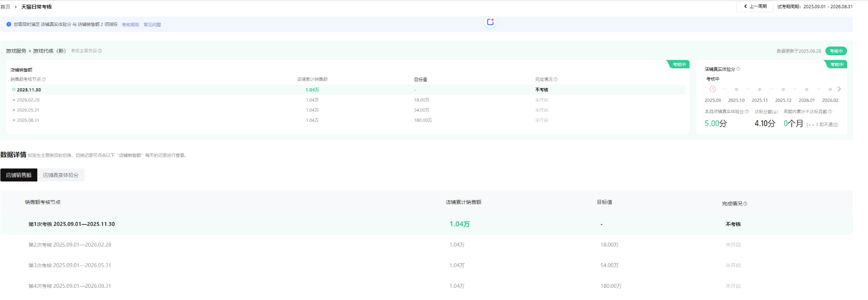Click 首页 in the breadcrumb

[x=5, y=7]
